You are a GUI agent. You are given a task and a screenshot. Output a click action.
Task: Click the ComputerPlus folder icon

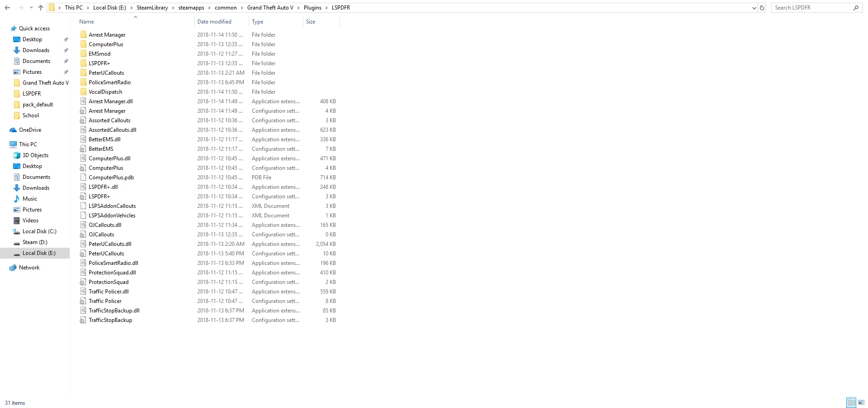[83, 44]
